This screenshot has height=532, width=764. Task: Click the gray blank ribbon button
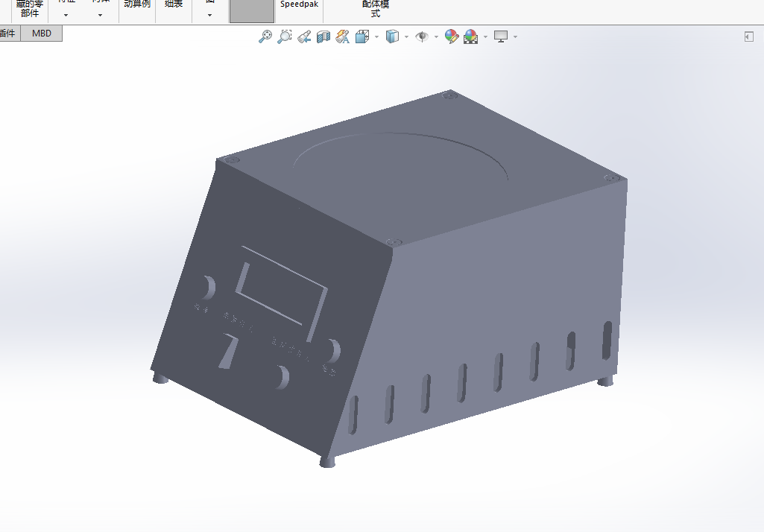click(x=252, y=10)
